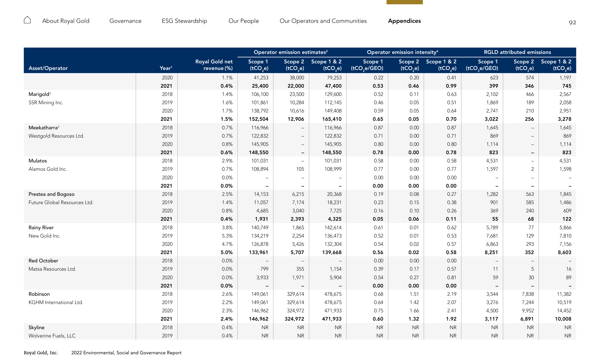
Task: Click the Operator emission estimates heading
Action: tap(291, 52)
